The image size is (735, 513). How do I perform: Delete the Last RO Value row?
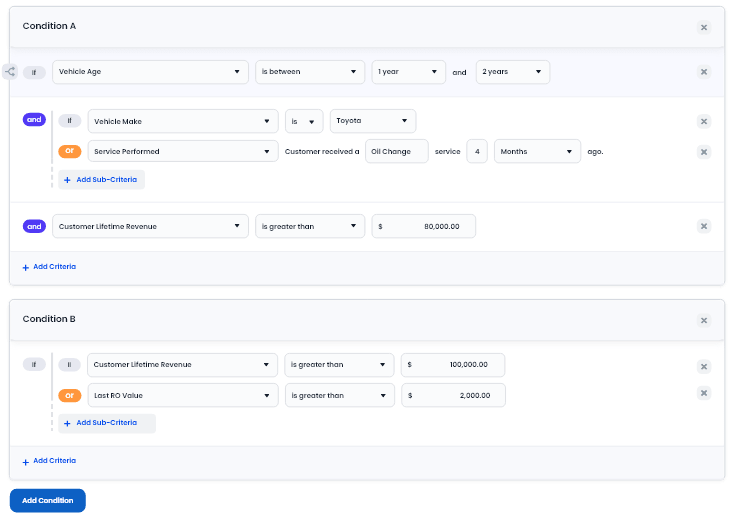tap(704, 393)
